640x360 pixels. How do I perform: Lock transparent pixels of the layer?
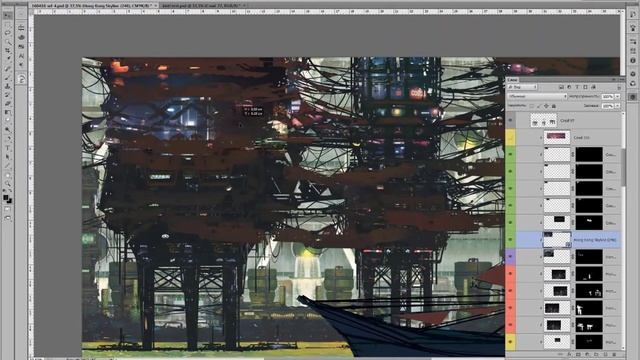[x=531, y=106]
